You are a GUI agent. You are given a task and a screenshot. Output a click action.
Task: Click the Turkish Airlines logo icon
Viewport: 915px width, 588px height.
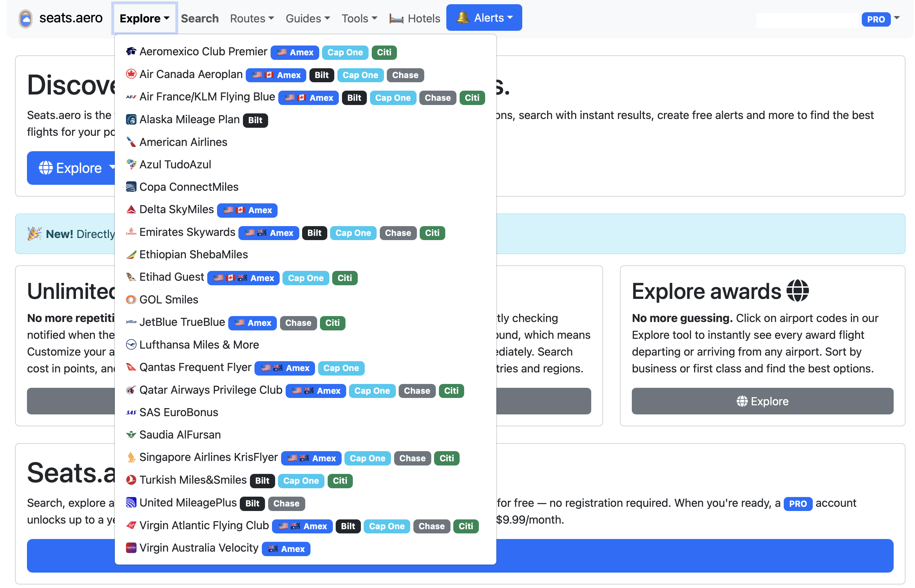click(x=131, y=480)
